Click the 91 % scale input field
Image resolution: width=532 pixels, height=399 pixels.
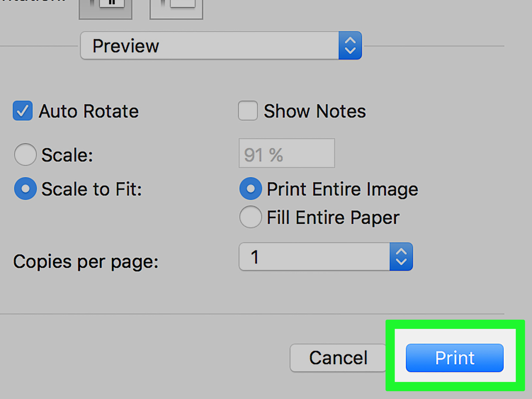coord(287,153)
